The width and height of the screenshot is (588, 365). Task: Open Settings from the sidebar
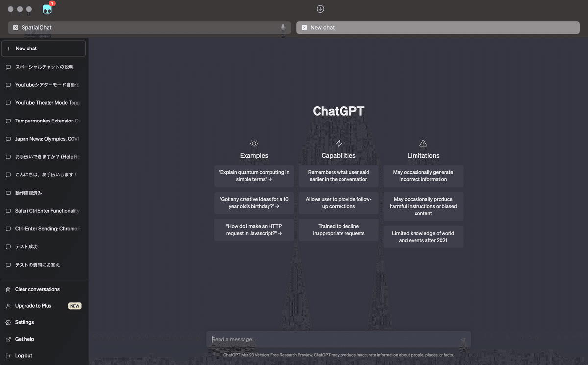[x=44, y=322]
